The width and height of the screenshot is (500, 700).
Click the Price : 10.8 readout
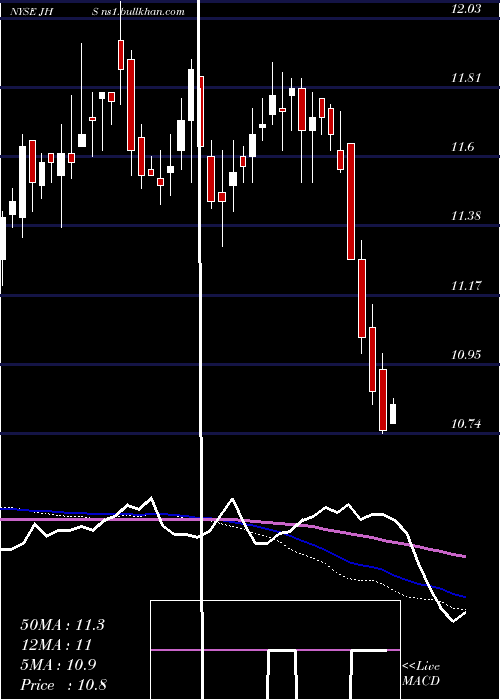tap(63, 685)
